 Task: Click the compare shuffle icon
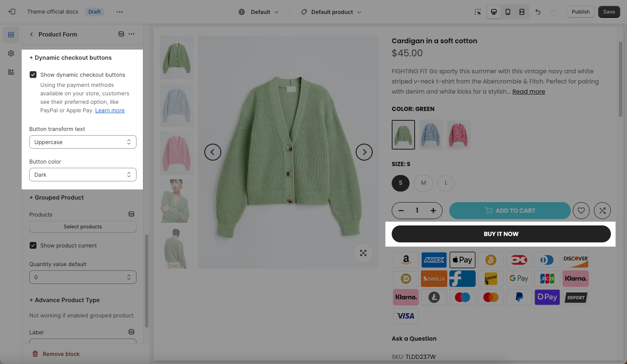(602, 211)
